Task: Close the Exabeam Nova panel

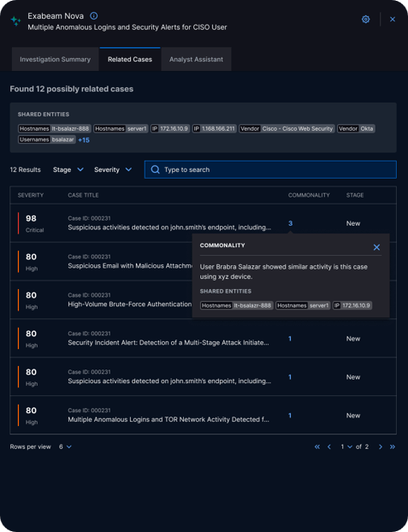Action: [x=393, y=20]
